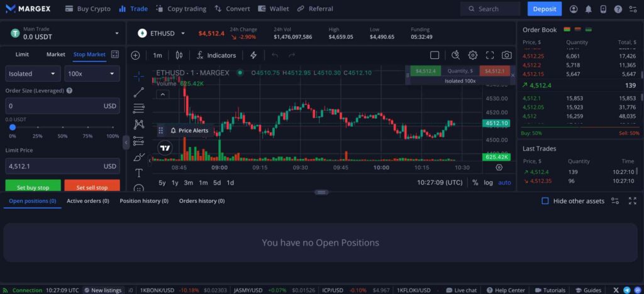
Task: Select chart layout square icon
Action: pyautogui.click(x=435, y=55)
